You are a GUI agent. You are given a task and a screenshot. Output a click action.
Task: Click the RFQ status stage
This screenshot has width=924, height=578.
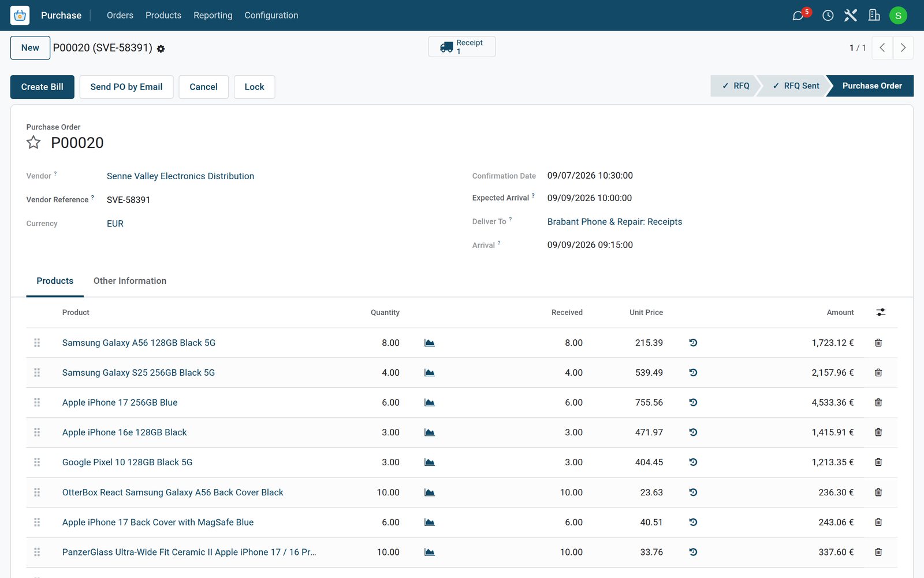tap(735, 86)
